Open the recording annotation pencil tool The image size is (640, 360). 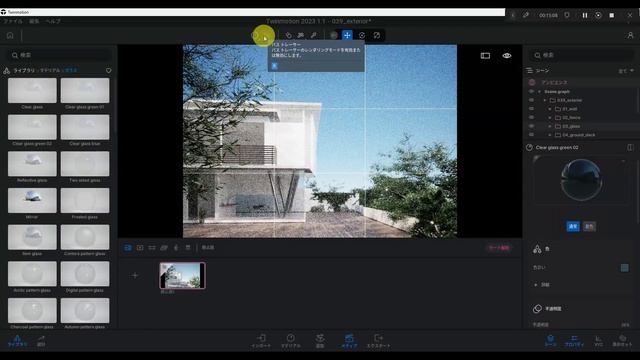point(526,15)
